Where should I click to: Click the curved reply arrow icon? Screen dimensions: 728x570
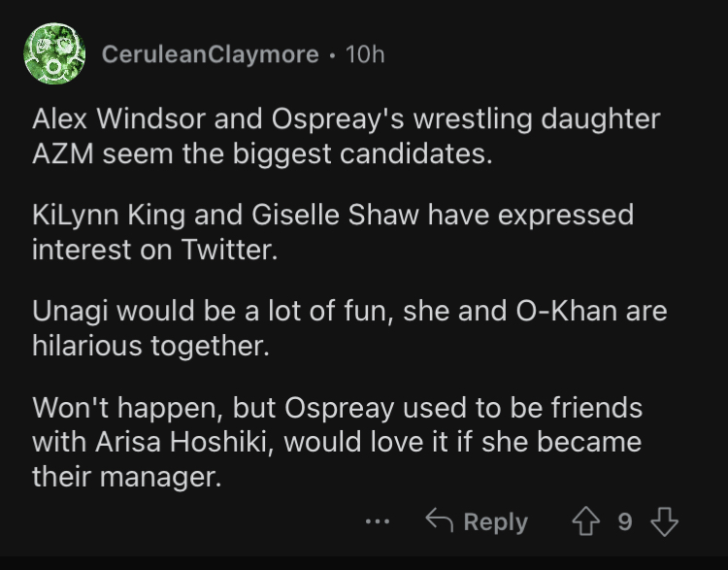[440, 521]
